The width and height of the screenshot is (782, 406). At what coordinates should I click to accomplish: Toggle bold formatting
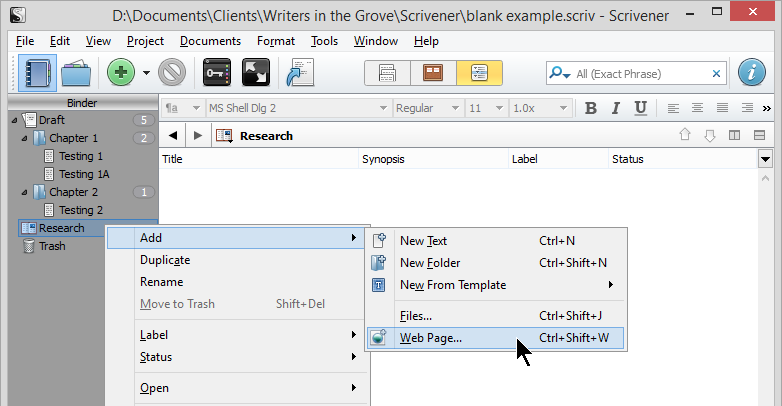click(x=590, y=108)
